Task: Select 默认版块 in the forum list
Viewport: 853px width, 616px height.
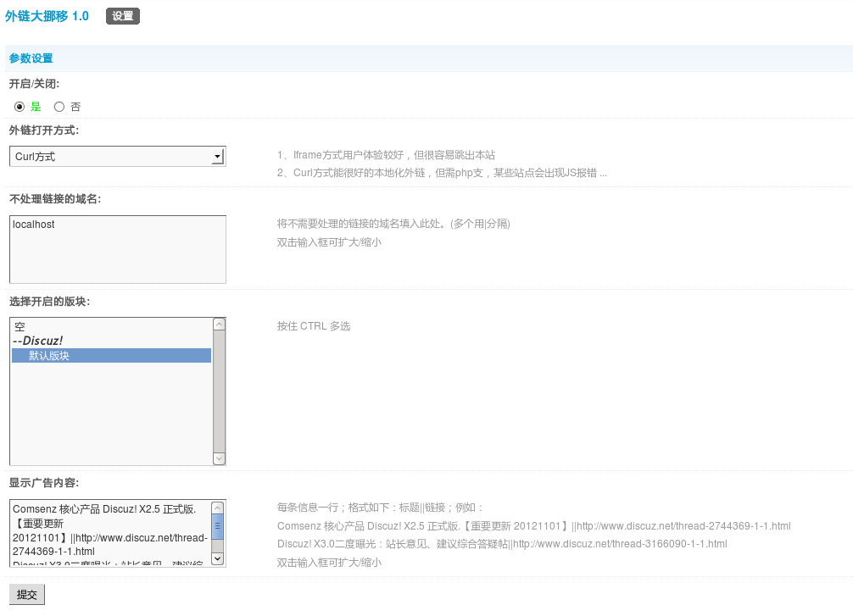Action: (x=111, y=356)
